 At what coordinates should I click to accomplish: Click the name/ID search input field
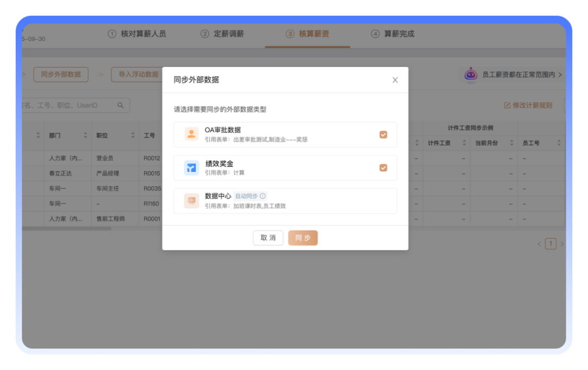68,106
